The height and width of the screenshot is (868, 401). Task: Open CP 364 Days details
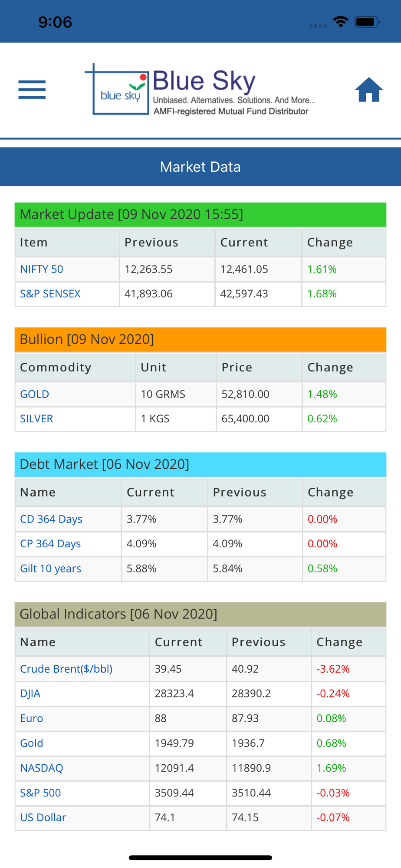point(50,544)
